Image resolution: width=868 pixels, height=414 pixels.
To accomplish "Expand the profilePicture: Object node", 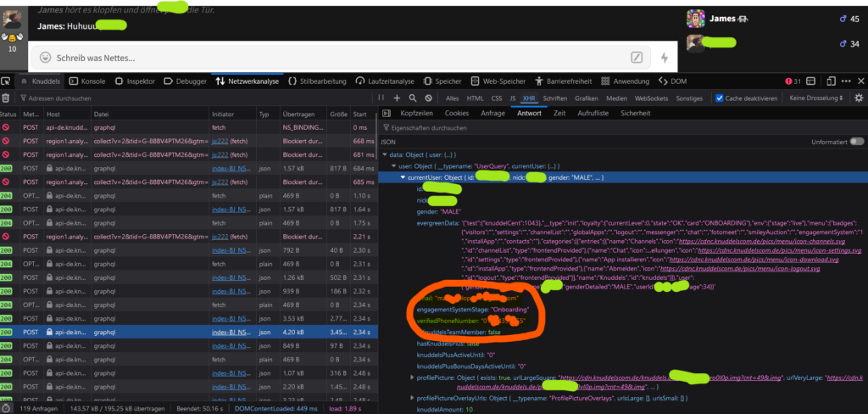I will point(411,377).
